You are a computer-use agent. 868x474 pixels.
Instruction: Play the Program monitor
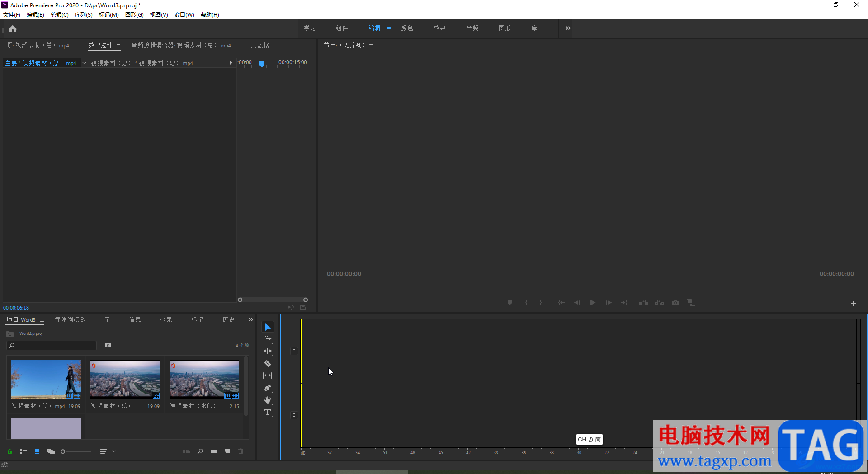[592, 303]
